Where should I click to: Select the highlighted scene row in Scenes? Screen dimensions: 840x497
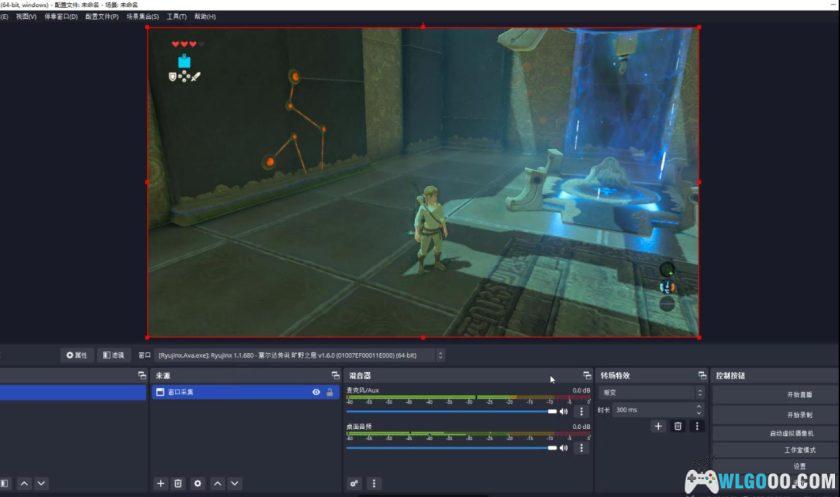[x=73, y=392]
